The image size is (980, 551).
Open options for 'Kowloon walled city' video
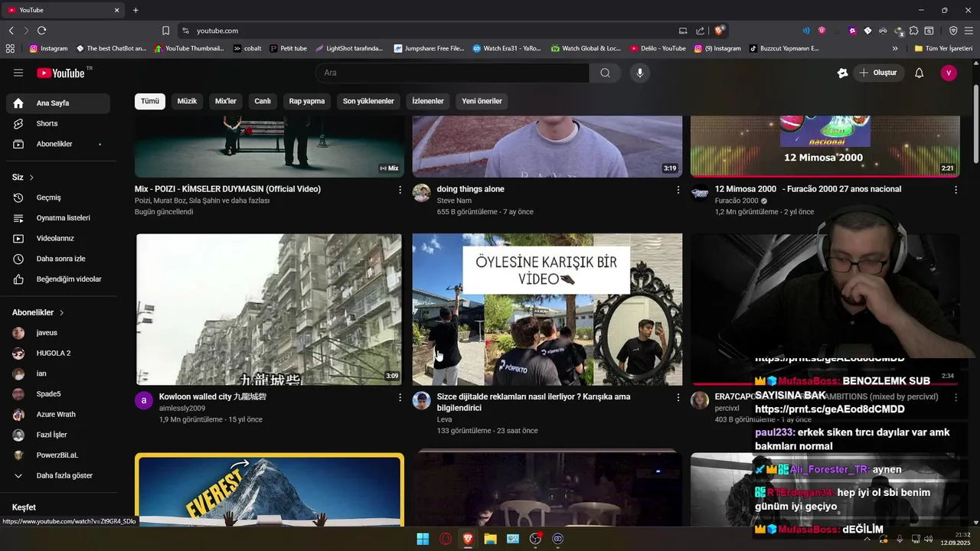(400, 398)
